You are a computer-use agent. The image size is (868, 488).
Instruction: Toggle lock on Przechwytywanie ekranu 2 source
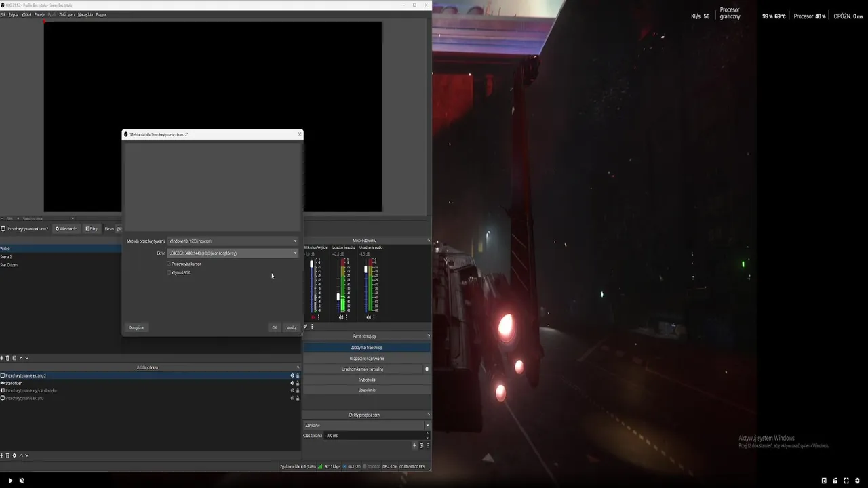coord(298,375)
